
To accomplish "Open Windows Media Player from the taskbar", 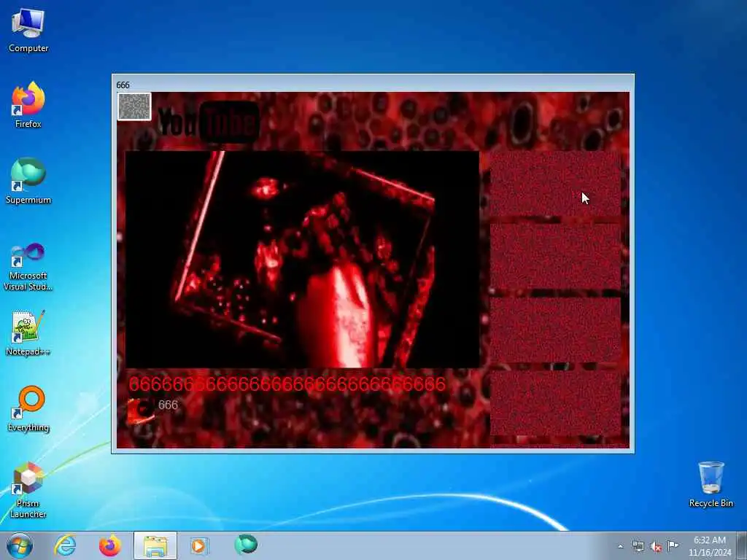I will 198,545.
